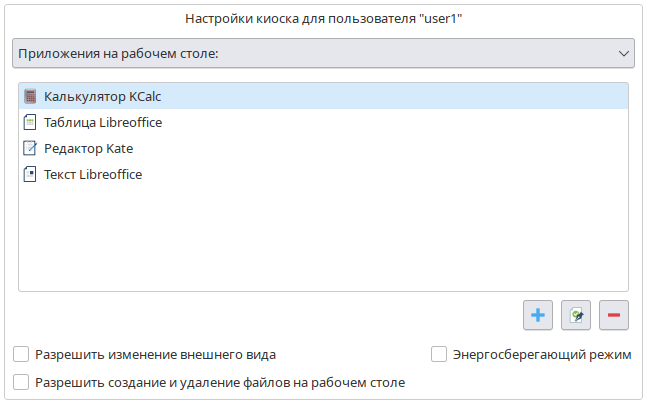Toggle «Энергосберегающий режим» checkbox
649x404 pixels.
point(438,354)
